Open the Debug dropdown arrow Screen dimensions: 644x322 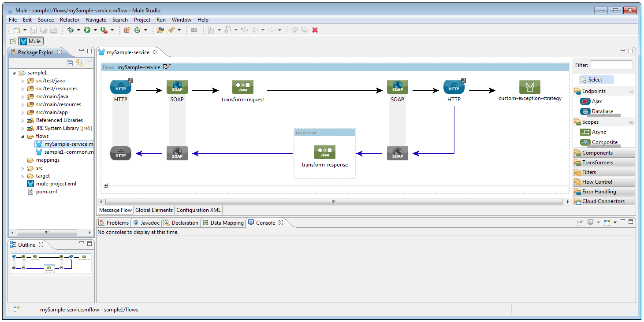tap(78, 30)
